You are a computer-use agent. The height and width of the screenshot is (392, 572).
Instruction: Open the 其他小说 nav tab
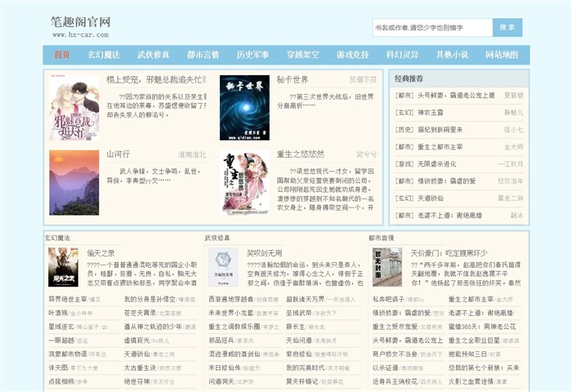point(452,55)
